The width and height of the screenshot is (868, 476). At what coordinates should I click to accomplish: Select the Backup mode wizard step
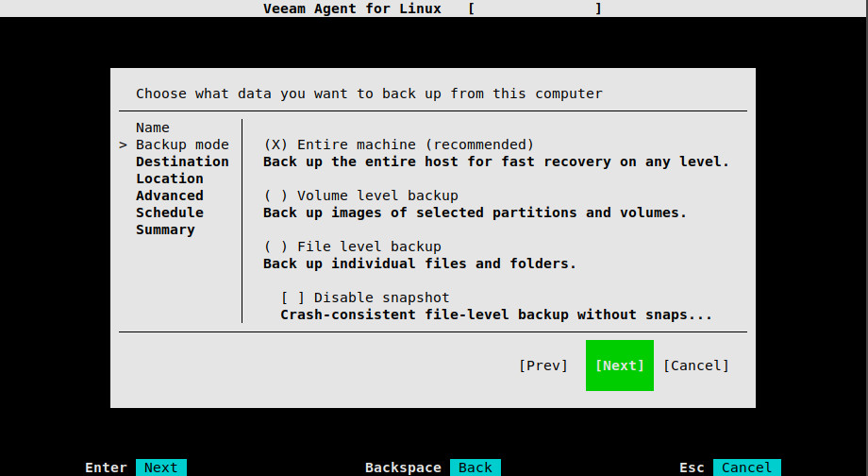coord(182,144)
